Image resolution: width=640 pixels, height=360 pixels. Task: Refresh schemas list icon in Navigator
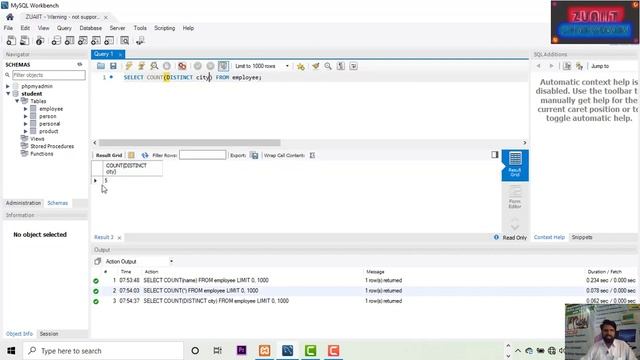point(80,64)
